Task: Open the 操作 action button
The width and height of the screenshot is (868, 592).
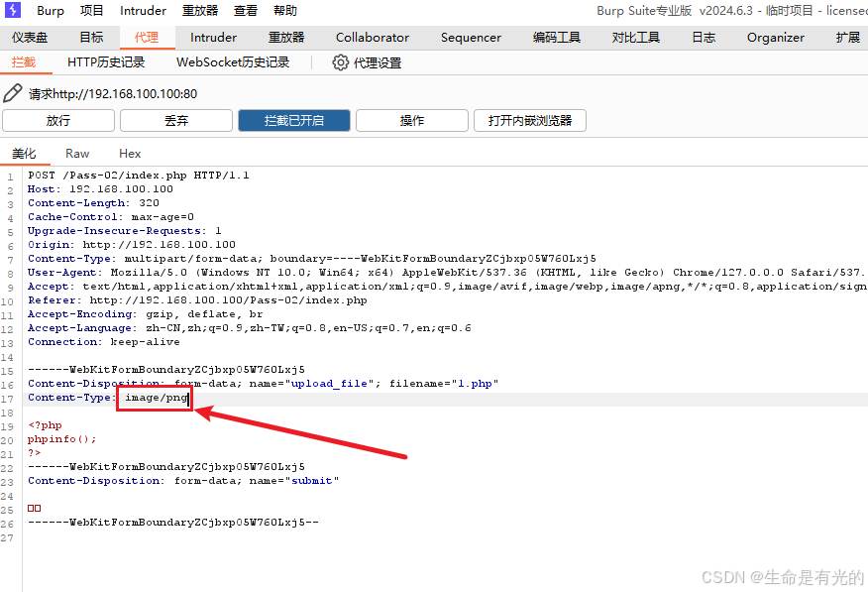Action: click(x=412, y=120)
